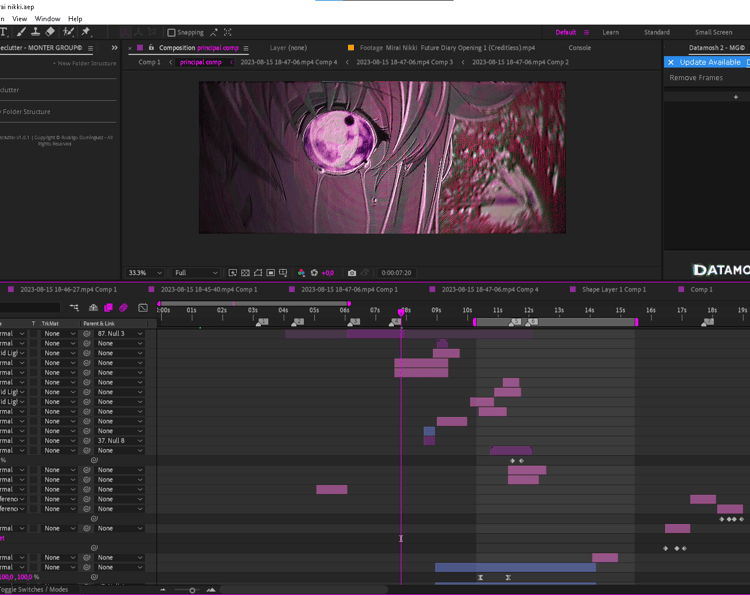This screenshot has width=750, height=595.
Task: Open the 33.3% magnification dropdown
Action: [x=145, y=273]
